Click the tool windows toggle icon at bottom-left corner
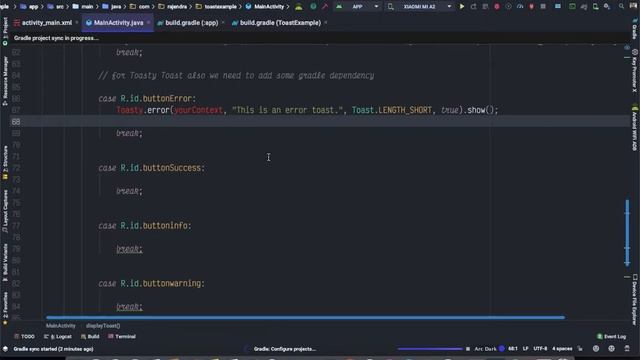This screenshot has width=640, height=360. tap(5, 349)
